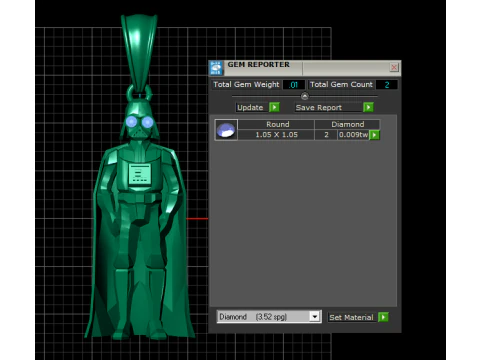Click the Diamond material header cell

point(347,124)
